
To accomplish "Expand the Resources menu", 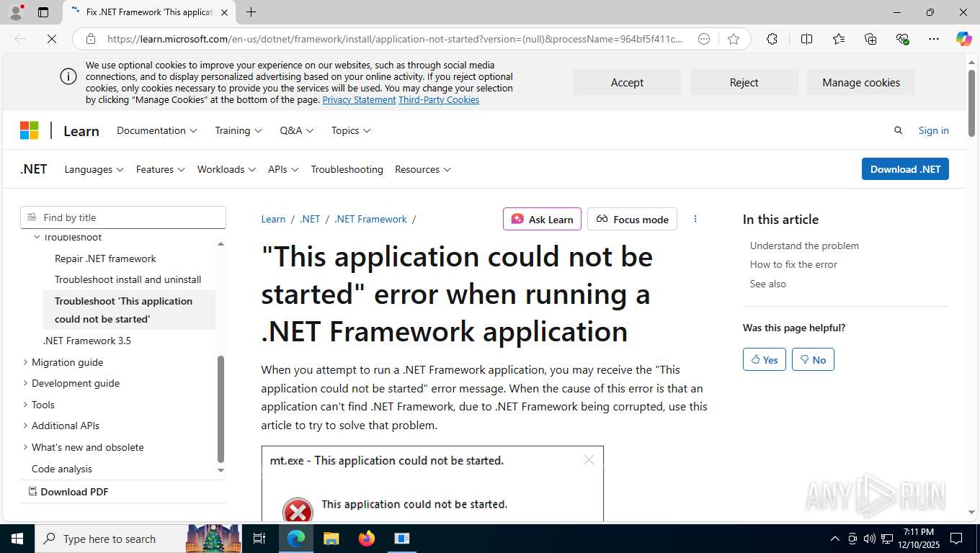I will [x=423, y=169].
